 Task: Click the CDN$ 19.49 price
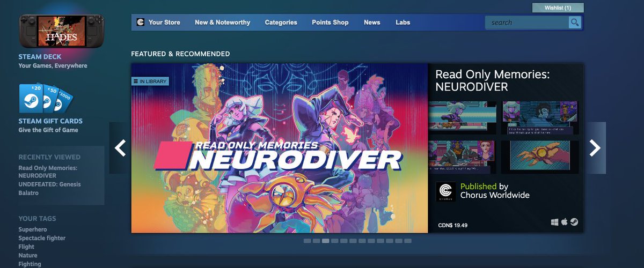pos(453,225)
